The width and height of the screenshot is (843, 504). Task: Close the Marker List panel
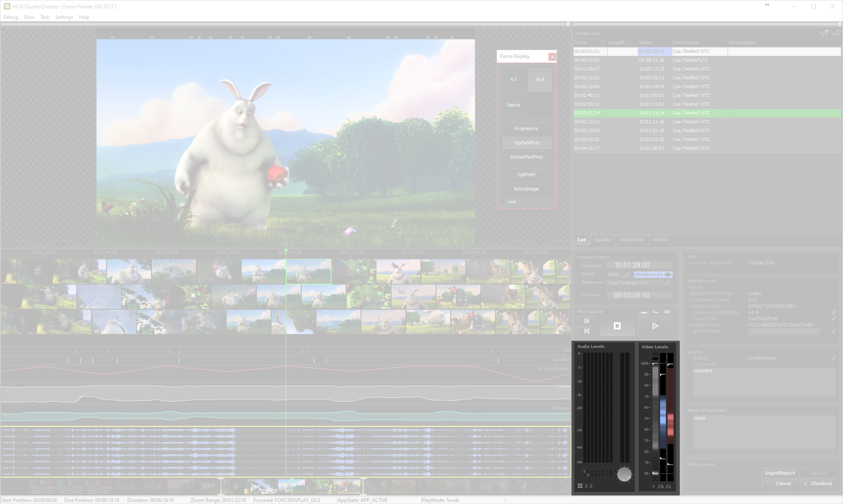point(840,24)
